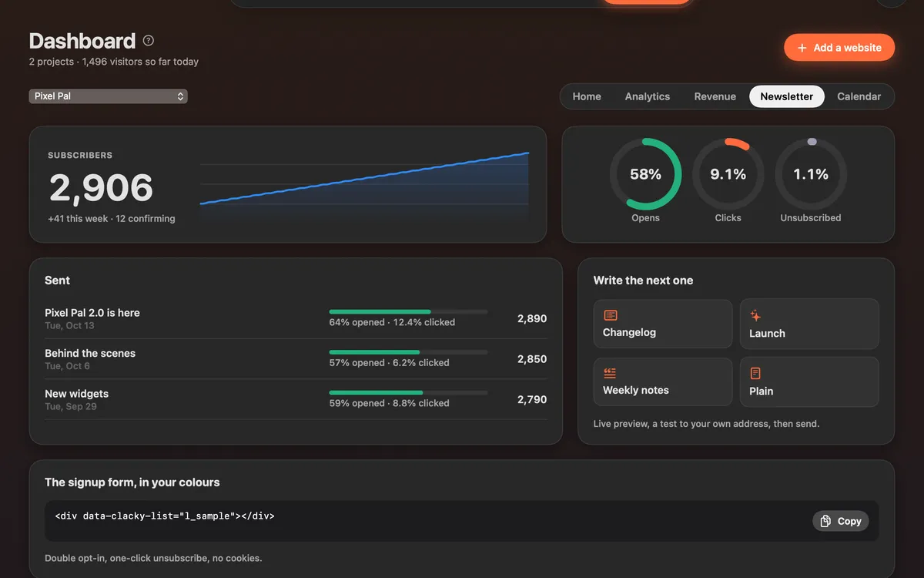Select the Plain newsletter template
The image size is (924, 578).
pyautogui.click(x=809, y=381)
